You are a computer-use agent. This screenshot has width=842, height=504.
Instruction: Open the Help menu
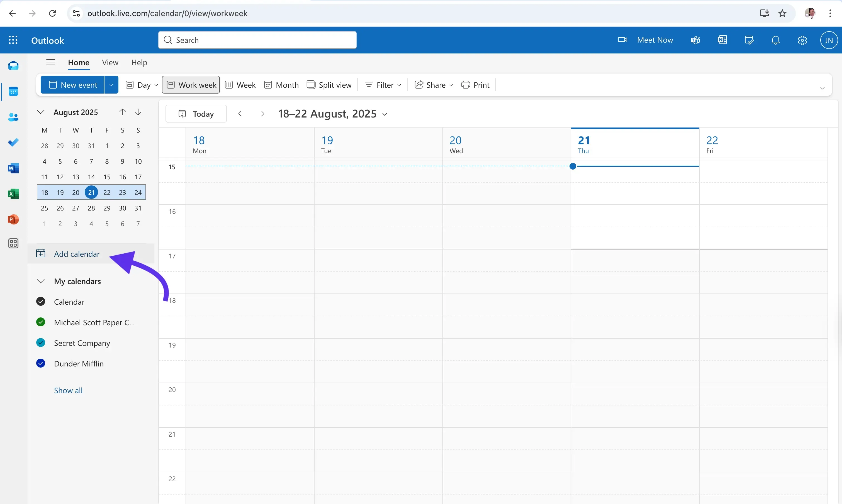(139, 62)
